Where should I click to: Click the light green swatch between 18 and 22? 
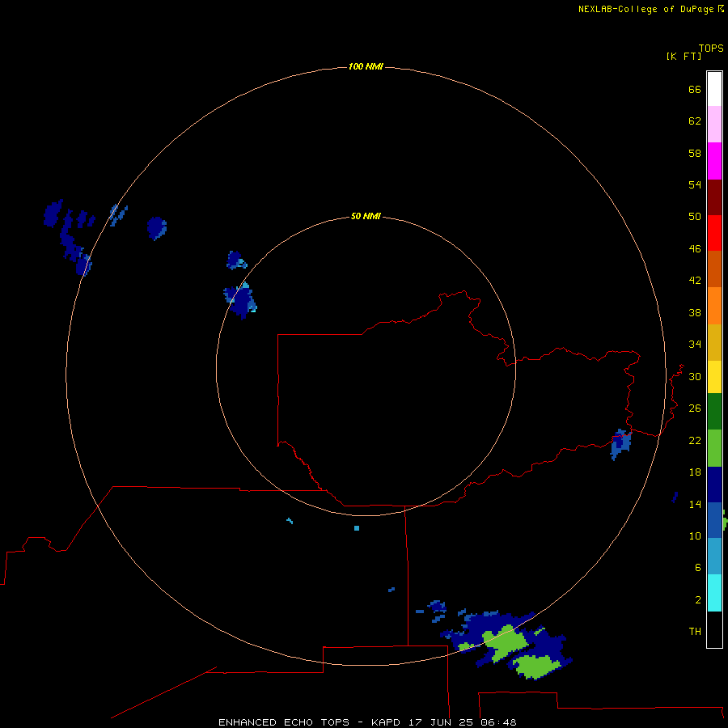click(x=714, y=447)
